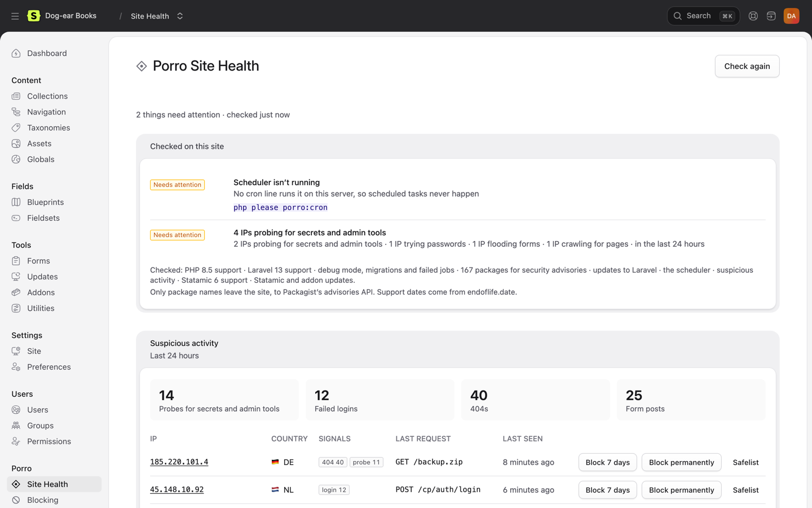This screenshot has height=508, width=812.
Task: Click the Navigation sidebar icon
Action: [16, 112]
